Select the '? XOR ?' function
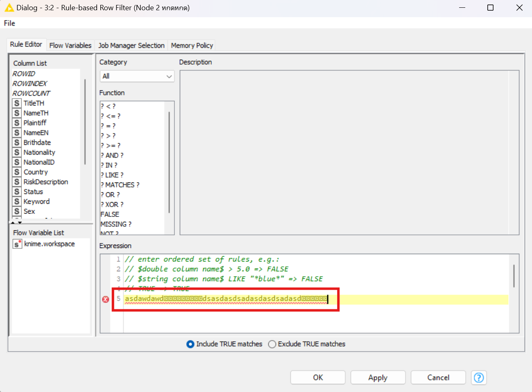The image size is (532, 392). point(112,205)
